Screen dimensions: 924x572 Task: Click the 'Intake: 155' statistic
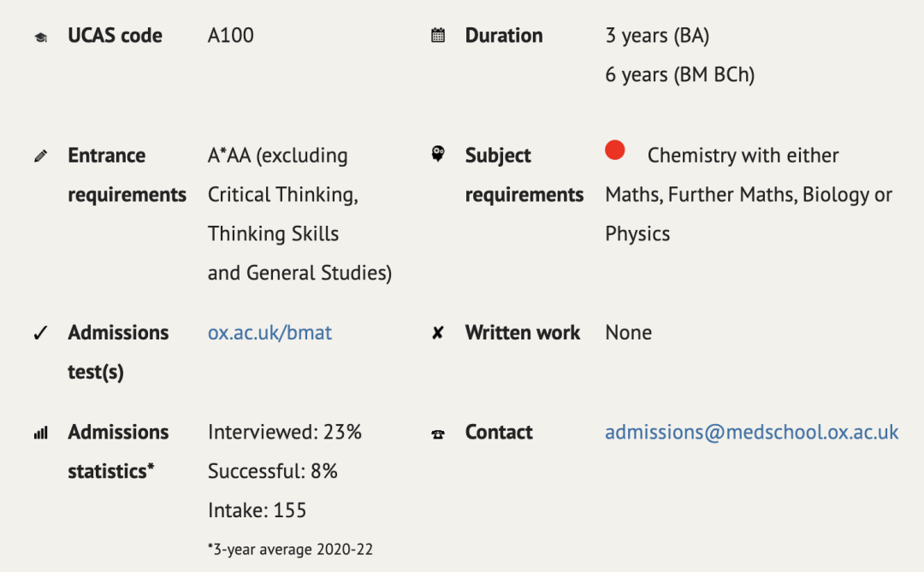[257, 510]
